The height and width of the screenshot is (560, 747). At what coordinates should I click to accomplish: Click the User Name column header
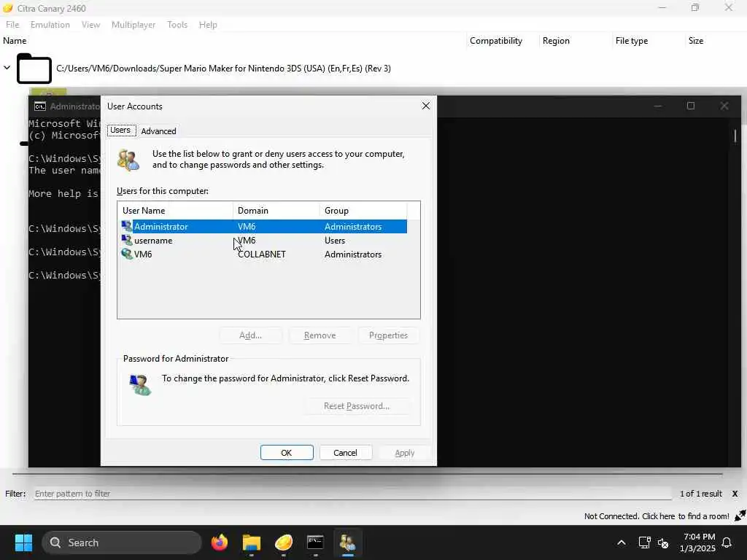coord(175,211)
